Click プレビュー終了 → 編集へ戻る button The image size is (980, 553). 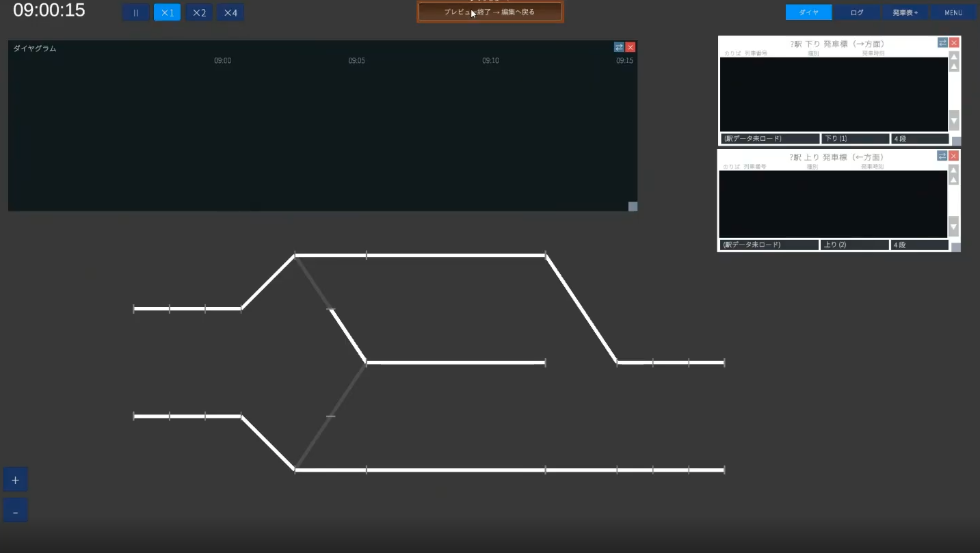click(490, 12)
